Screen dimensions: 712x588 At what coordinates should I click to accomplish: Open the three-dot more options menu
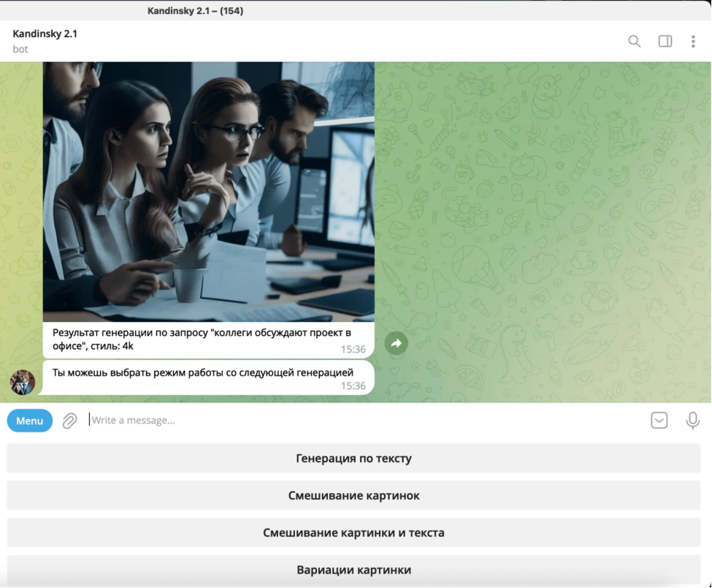(x=693, y=41)
